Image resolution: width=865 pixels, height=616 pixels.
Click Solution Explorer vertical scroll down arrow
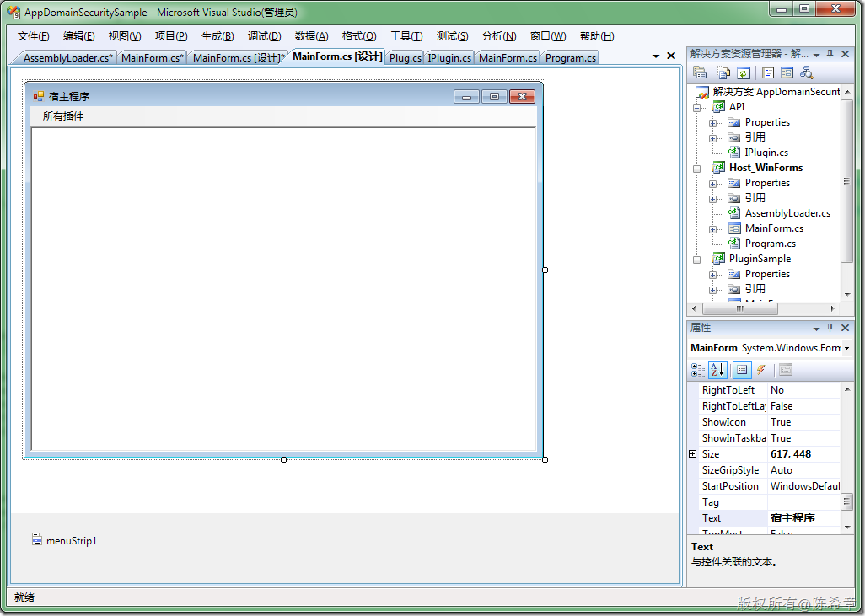click(x=847, y=295)
